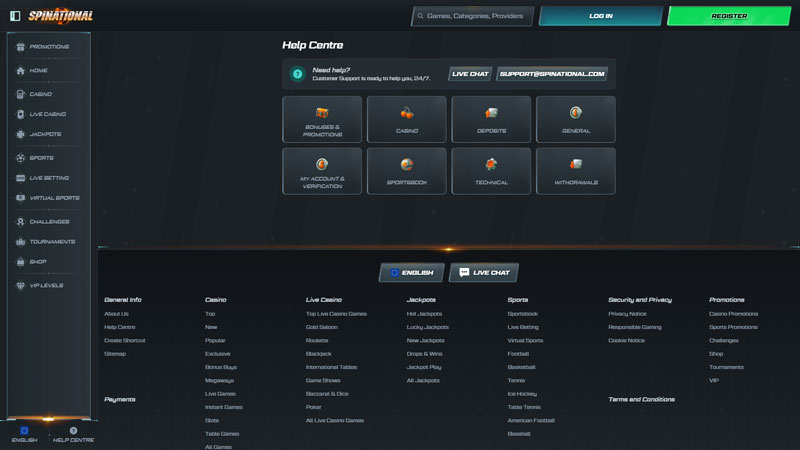Open VIP Levels diamond icon
Screen dimensions: 800x450
20,286
